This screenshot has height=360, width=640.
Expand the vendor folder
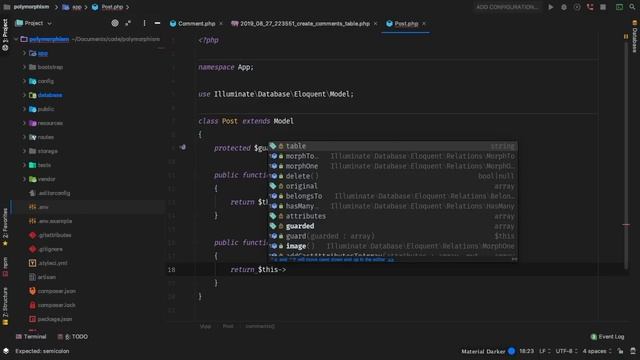(x=24, y=179)
